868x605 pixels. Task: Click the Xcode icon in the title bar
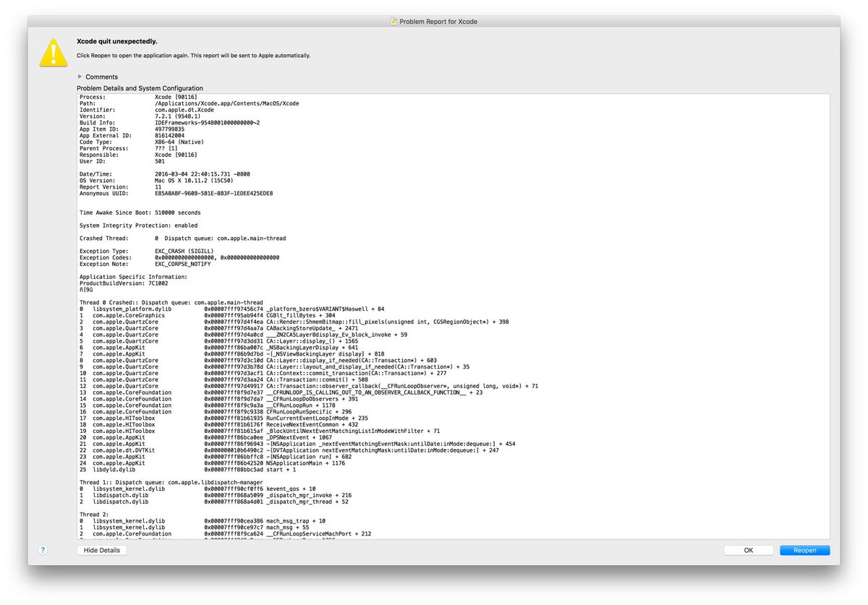tap(394, 22)
